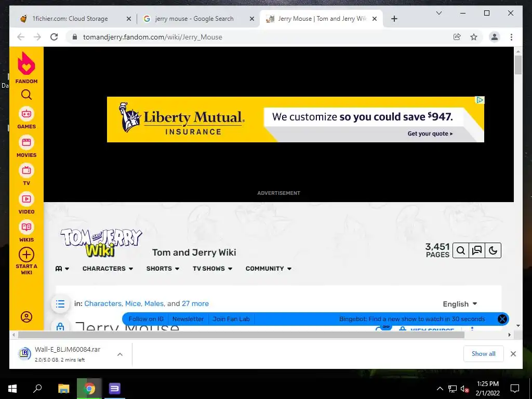Close the Bingebot blue banner
This screenshot has height=399, width=532.
click(x=502, y=319)
